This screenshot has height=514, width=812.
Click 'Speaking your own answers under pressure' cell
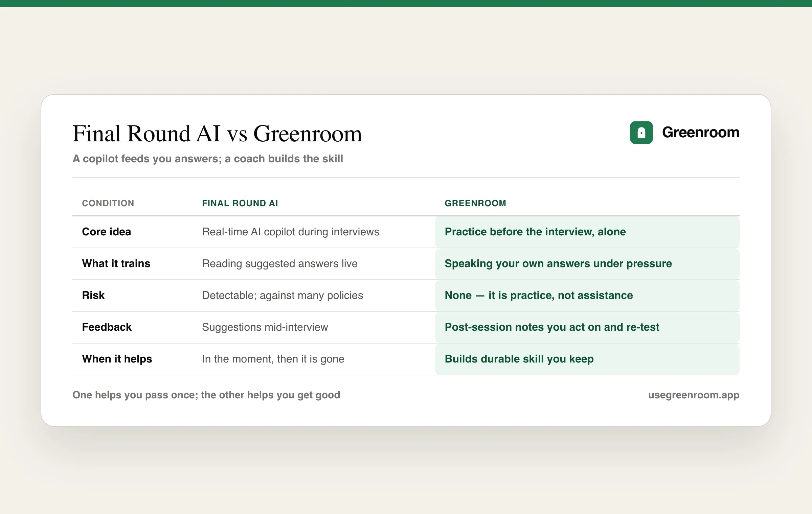587,264
